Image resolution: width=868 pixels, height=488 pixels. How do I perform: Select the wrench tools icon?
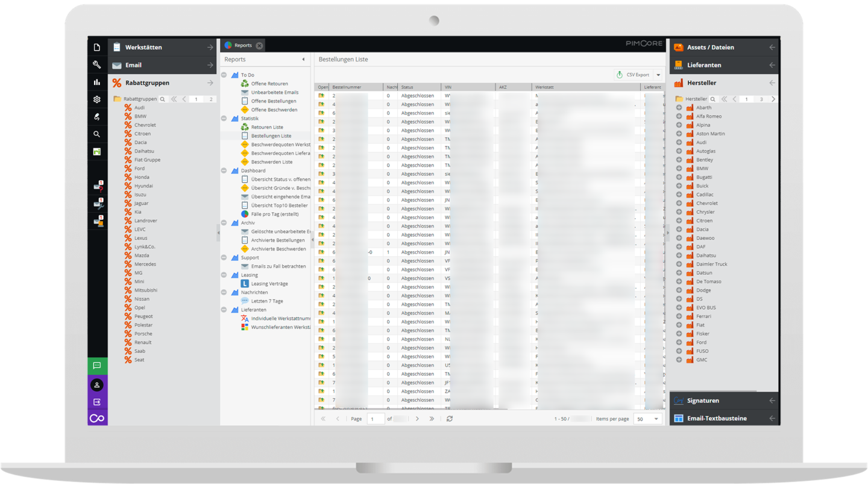97,64
